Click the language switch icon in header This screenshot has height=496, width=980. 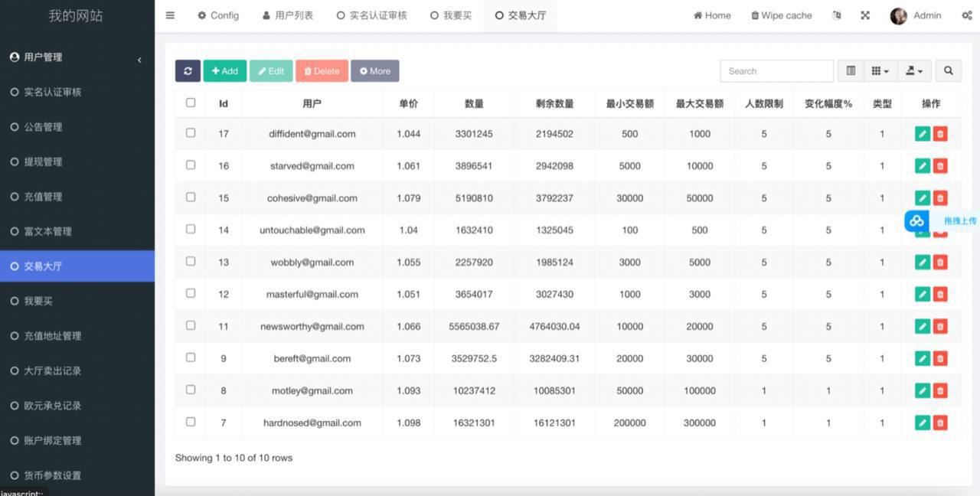pos(836,15)
